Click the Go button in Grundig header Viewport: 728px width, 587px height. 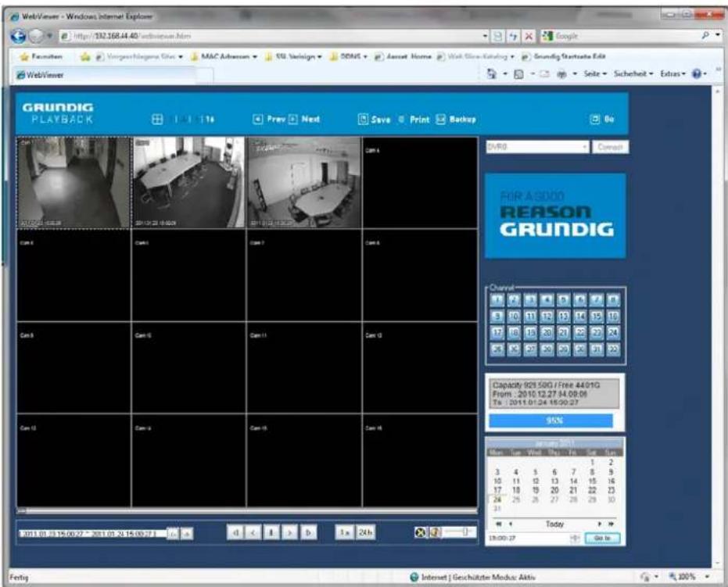(602, 120)
